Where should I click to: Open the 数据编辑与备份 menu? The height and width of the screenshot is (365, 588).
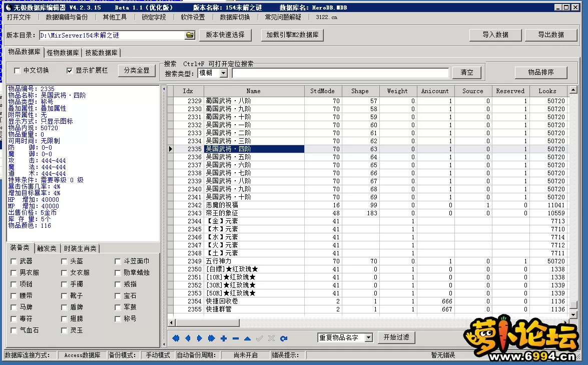click(67, 17)
